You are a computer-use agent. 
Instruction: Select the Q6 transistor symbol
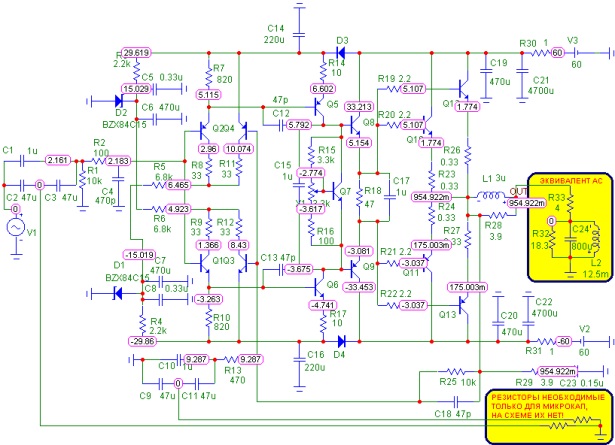[x=318, y=287]
